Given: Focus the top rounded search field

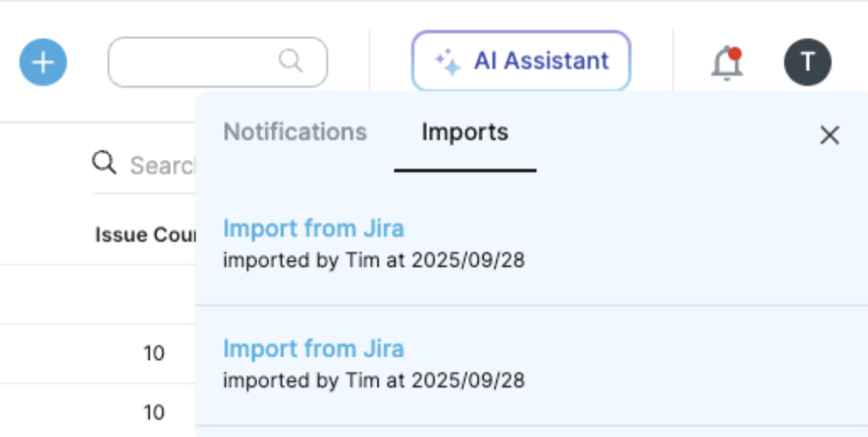Looking at the screenshot, I should 218,62.
